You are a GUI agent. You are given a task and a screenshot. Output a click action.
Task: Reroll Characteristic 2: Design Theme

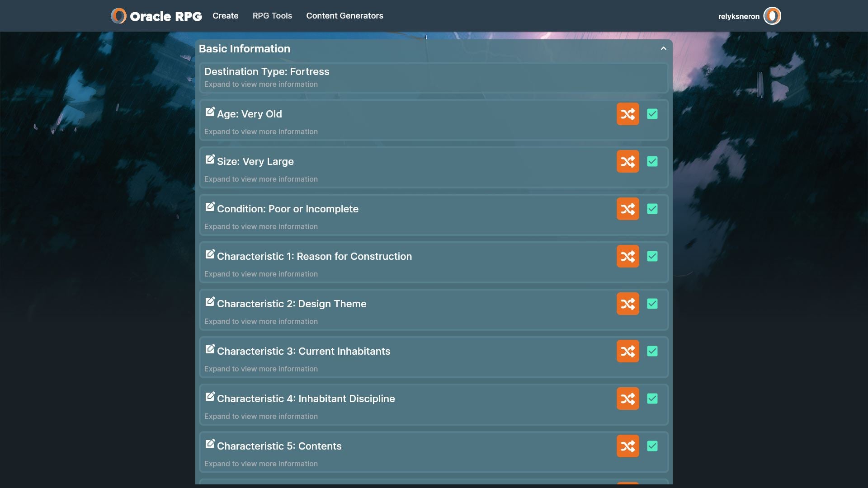tap(627, 304)
